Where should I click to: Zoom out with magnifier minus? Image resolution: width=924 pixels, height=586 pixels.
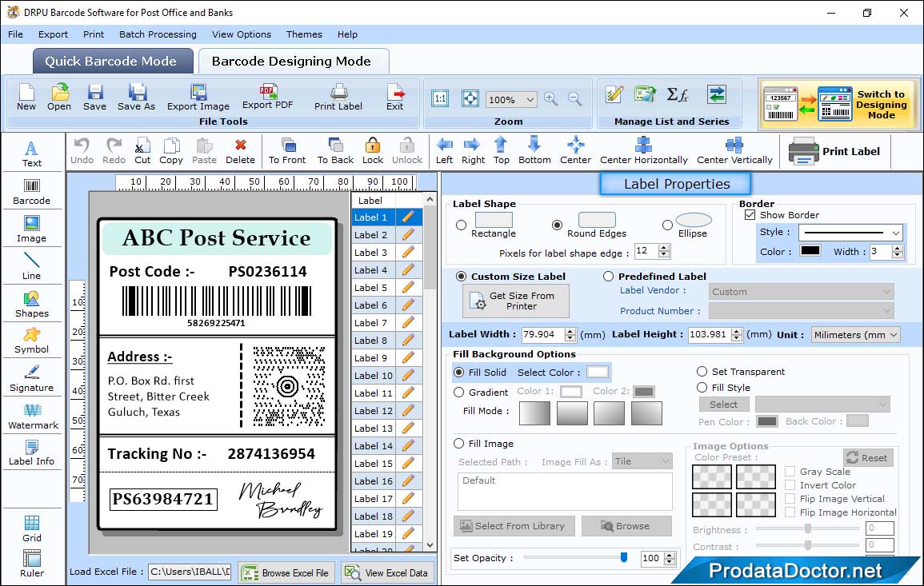pyautogui.click(x=574, y=98)
